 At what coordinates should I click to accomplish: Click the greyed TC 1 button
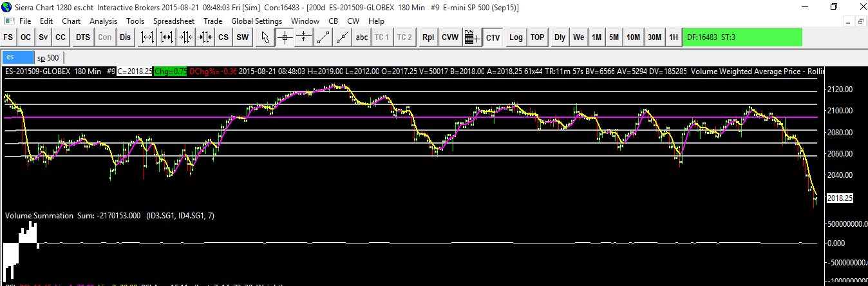coord(382,37)
